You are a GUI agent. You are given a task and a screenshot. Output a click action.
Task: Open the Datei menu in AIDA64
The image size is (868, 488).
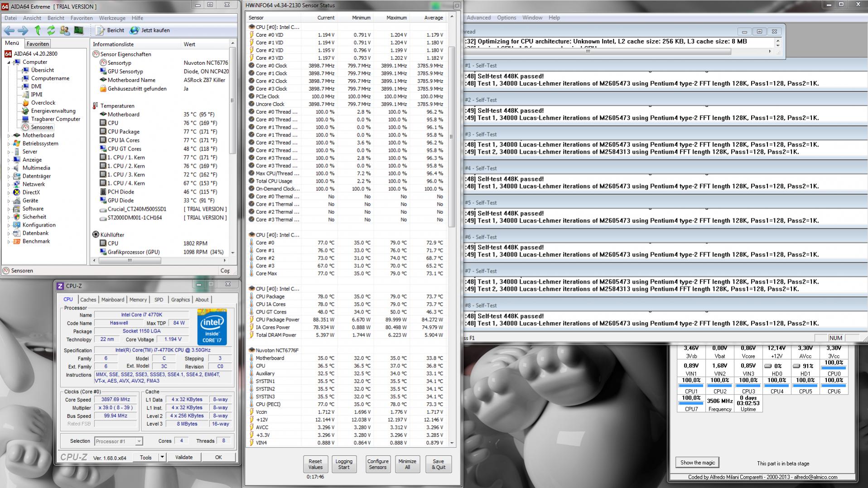[10, 18]
